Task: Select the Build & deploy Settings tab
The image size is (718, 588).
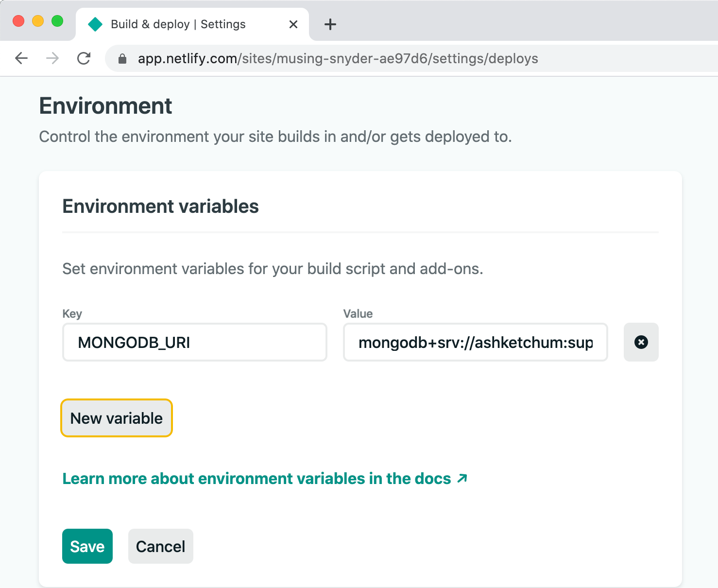Action: tap(178, 24)
